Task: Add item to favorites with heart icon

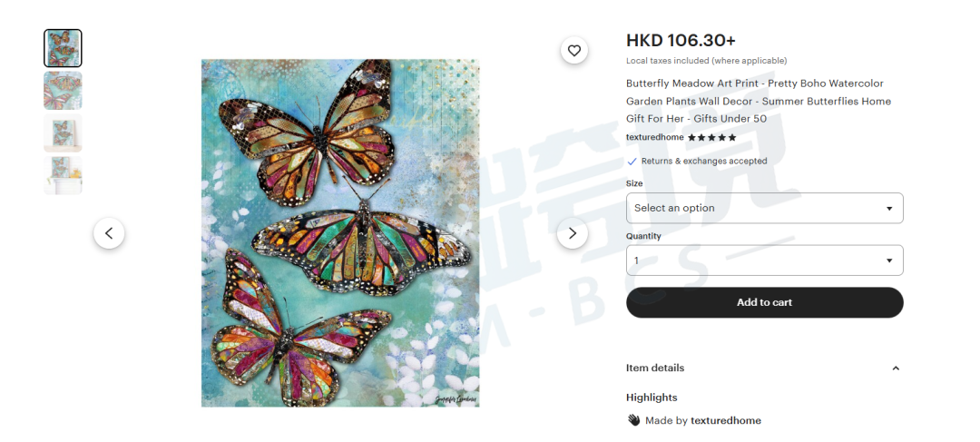Action: [573, 51]
